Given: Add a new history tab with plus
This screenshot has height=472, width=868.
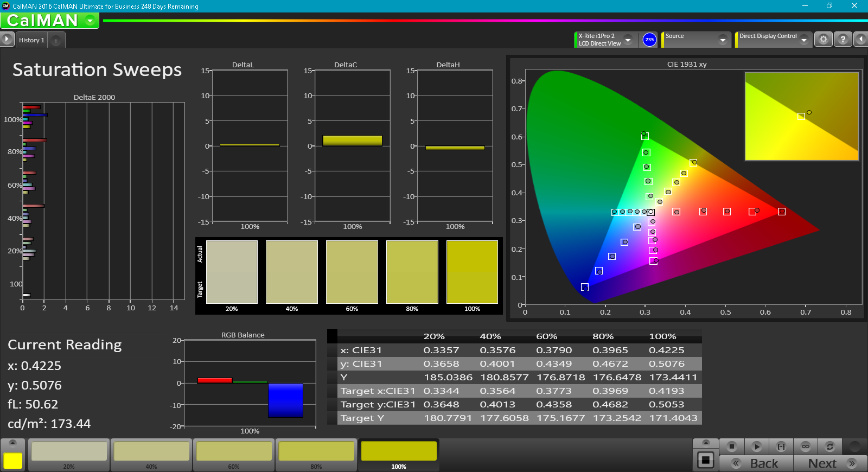Looking at the screenshot, I should [x=56, y=41].
